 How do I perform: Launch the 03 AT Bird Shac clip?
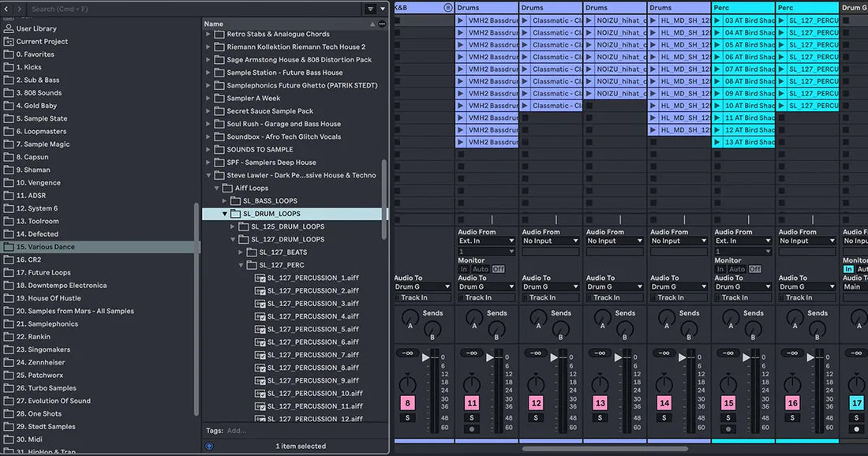pyautogui.click(x=717, y=21)
